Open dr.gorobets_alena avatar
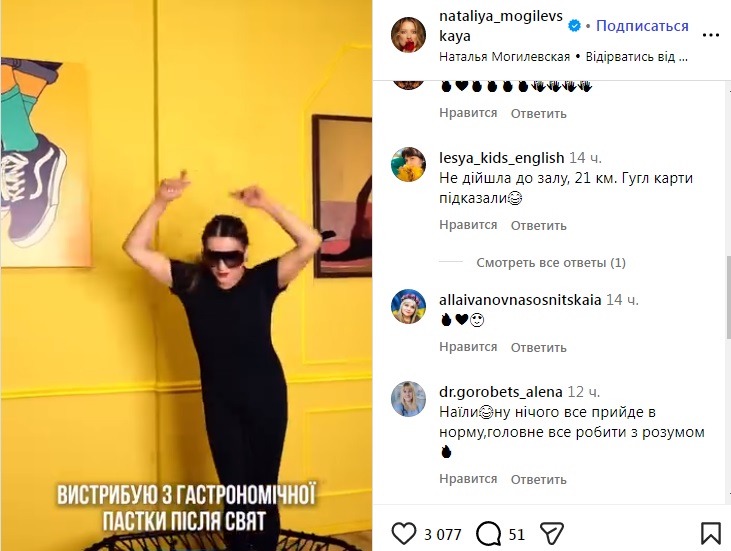 408,399
